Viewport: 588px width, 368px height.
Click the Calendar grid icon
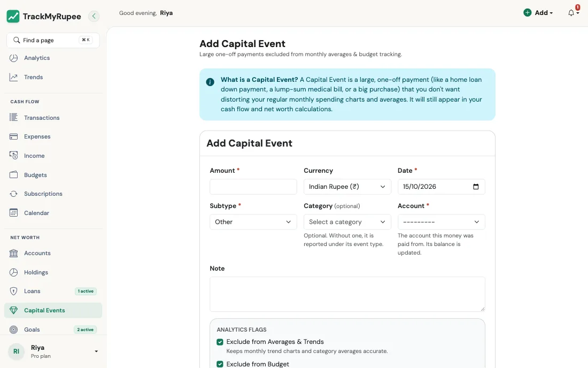point(13,213)
